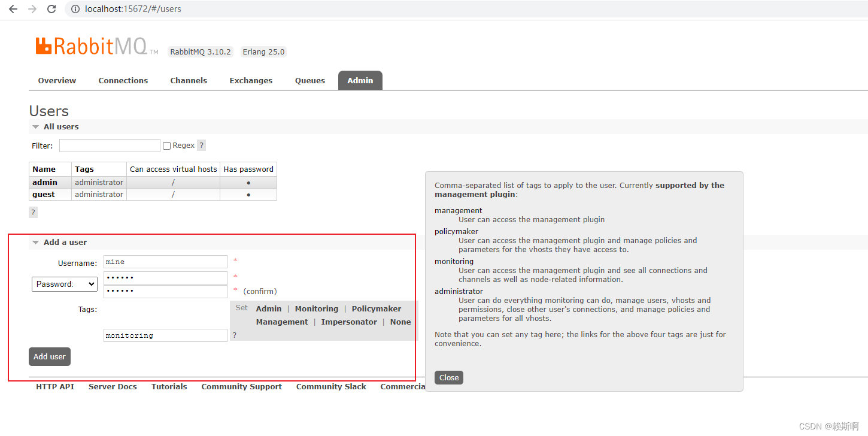Click the Filter text field

point(110,146)
